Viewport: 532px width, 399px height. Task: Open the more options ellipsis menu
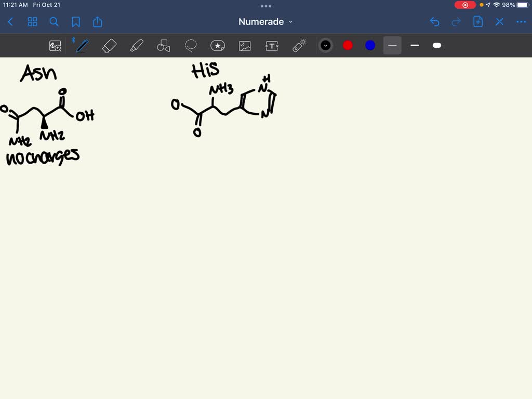tap(521, 22)
